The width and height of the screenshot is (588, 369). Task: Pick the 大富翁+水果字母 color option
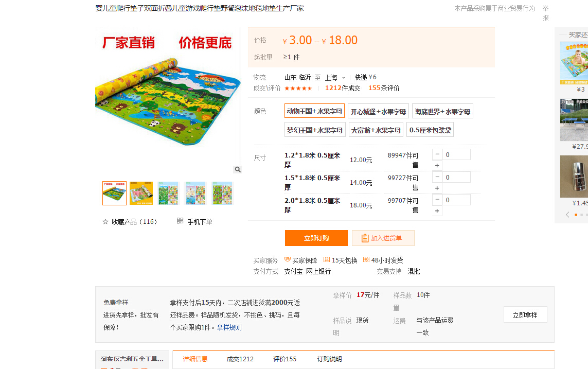coord(376,130)
